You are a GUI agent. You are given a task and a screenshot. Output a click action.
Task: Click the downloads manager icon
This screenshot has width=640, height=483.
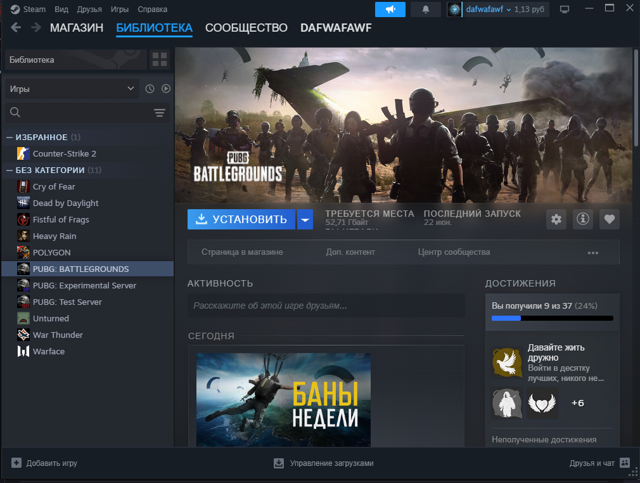point(279,463)
